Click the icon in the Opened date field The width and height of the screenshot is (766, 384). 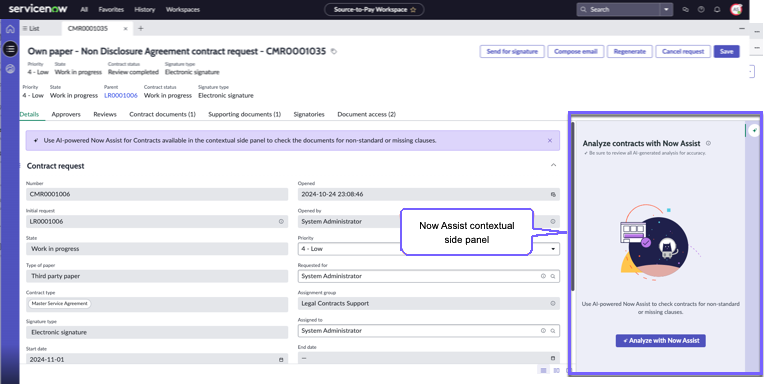click(553, 194)
